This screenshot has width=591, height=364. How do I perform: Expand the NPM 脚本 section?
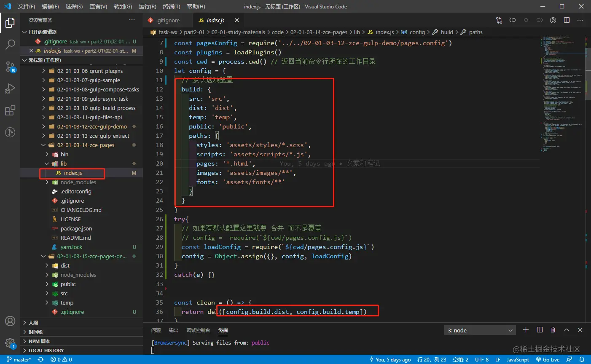click(39, 341)
